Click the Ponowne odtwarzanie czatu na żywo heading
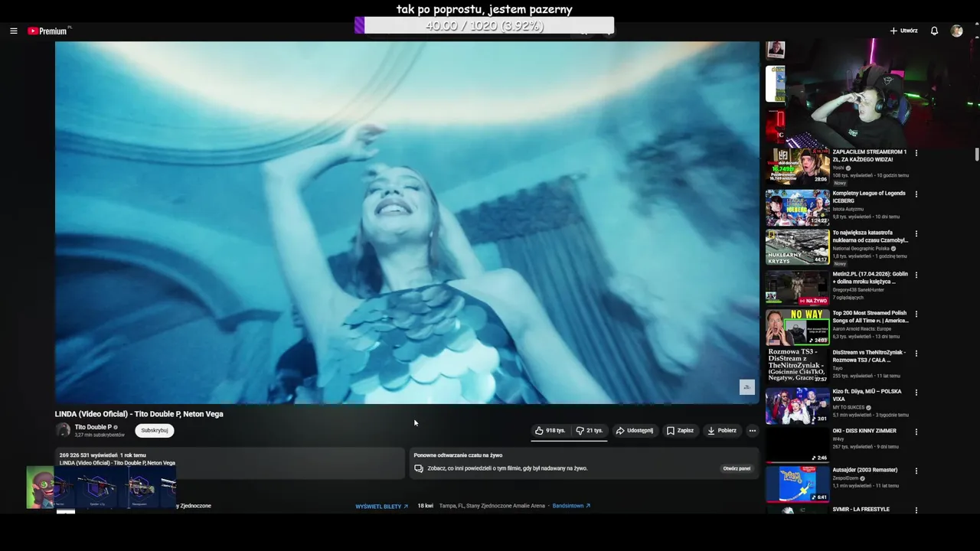 tap(458, 455)
